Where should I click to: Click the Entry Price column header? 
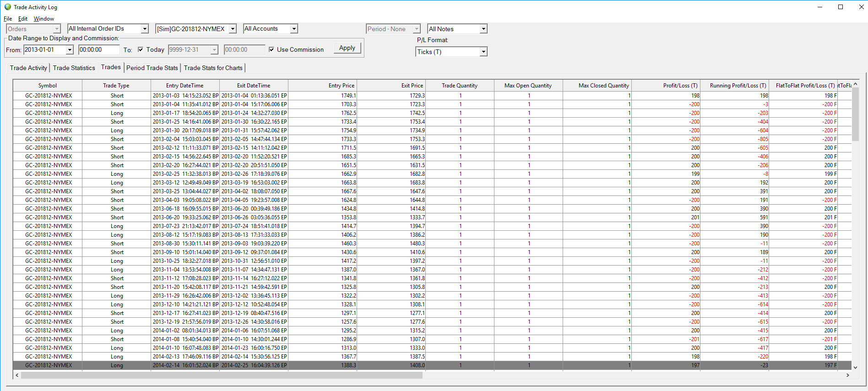(322, 86)
